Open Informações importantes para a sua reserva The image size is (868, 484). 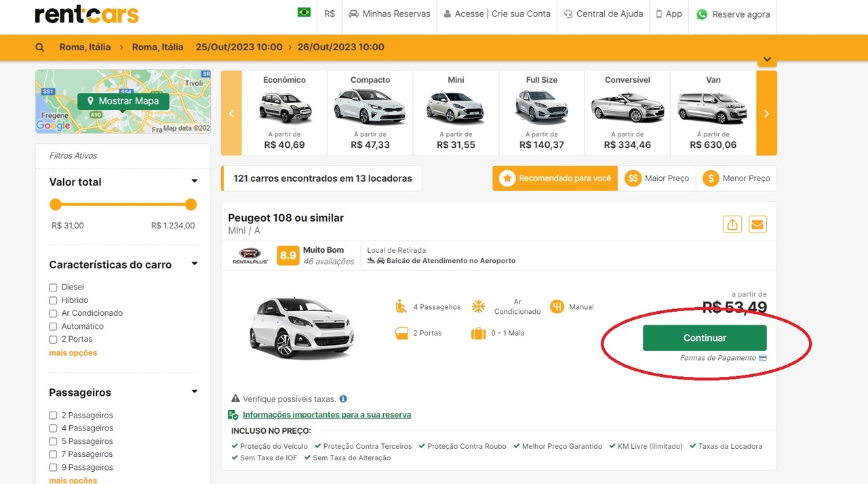click(x=326, y=415)
